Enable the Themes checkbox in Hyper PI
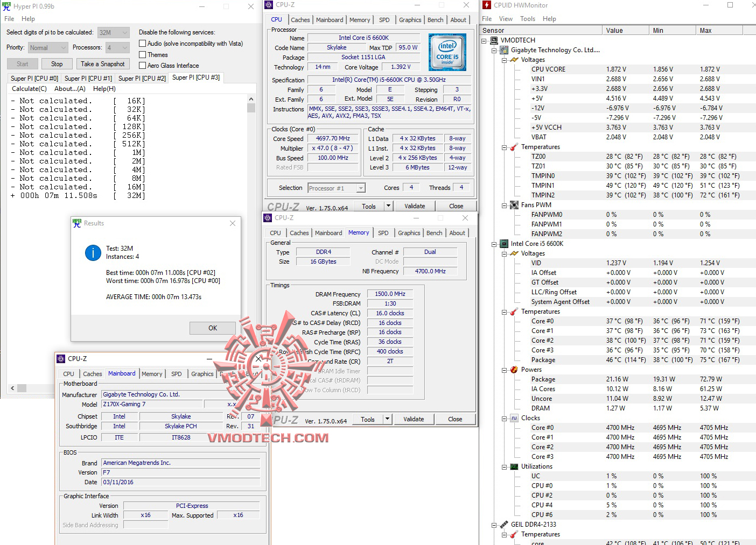 (x=142, y=54)
